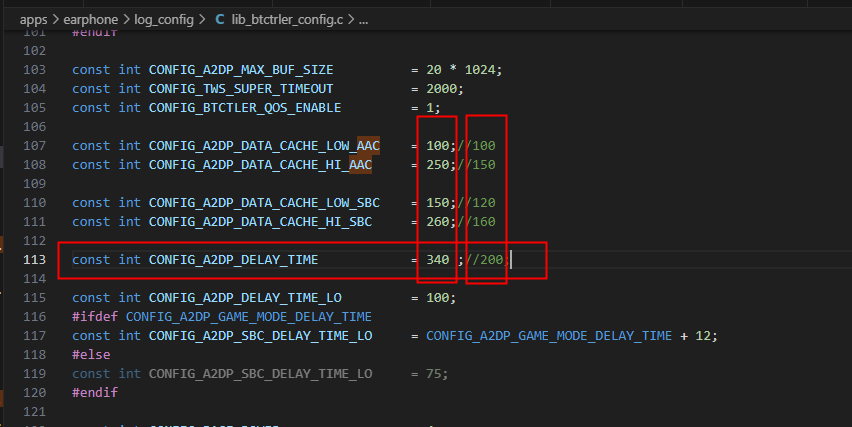The image size is (852, 427).
Task: Place cursor on CONFIG_A2DP_MAX_BUF_SIZE identifier
Action: pyautogui.click(x=241, y=70)
